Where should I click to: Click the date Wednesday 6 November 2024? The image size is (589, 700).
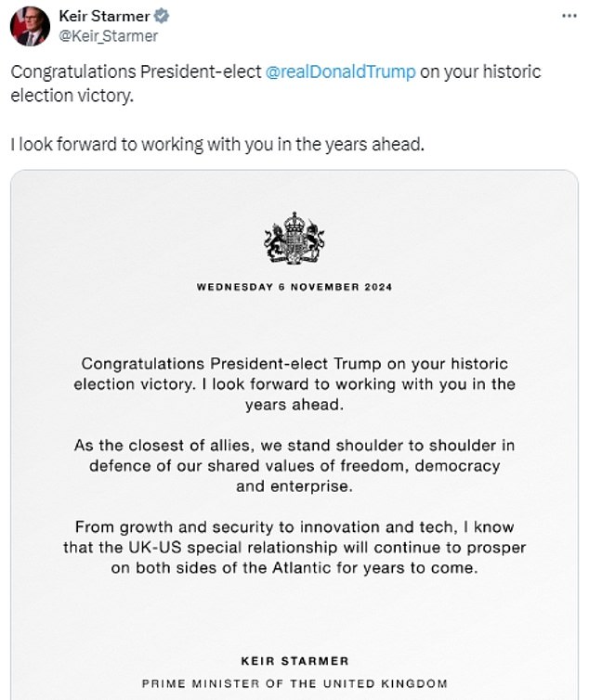click(x=294, y=287)
